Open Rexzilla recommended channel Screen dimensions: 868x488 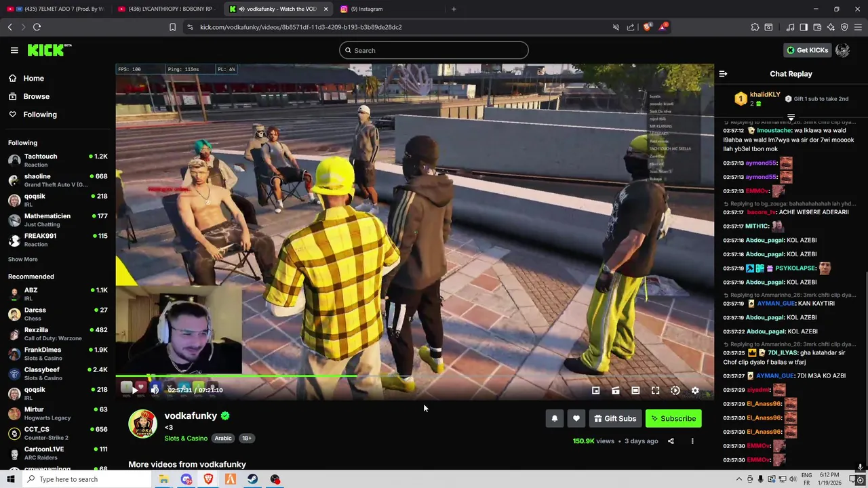pos(58,333)
